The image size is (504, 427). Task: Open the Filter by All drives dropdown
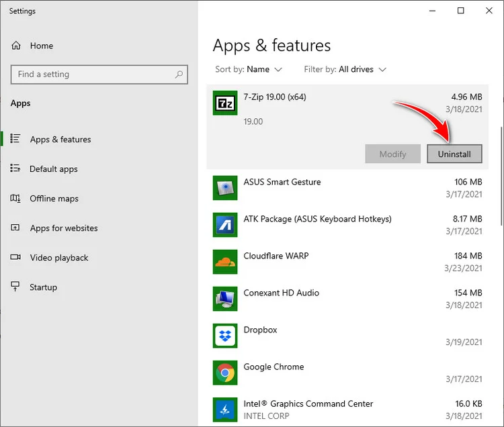coord(345,69)
